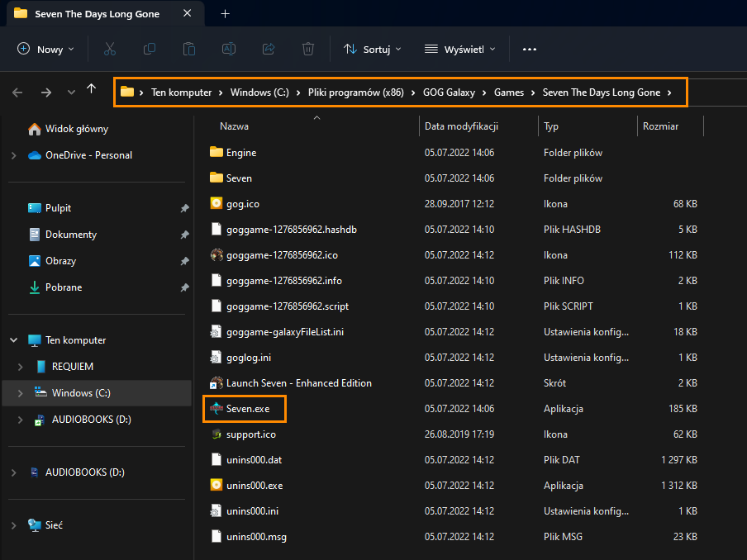
Task: Click the folder icon in address bar
Action: [127, 92]
